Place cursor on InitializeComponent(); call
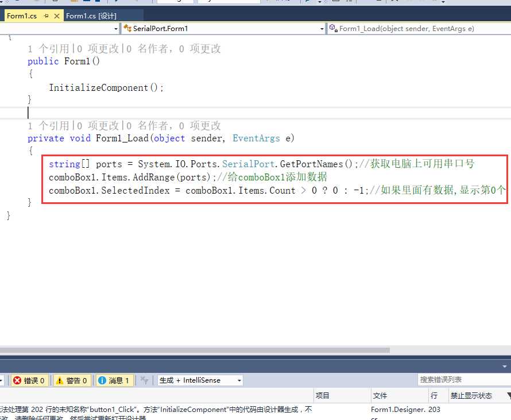511x420 pixels. pos(106,88)
